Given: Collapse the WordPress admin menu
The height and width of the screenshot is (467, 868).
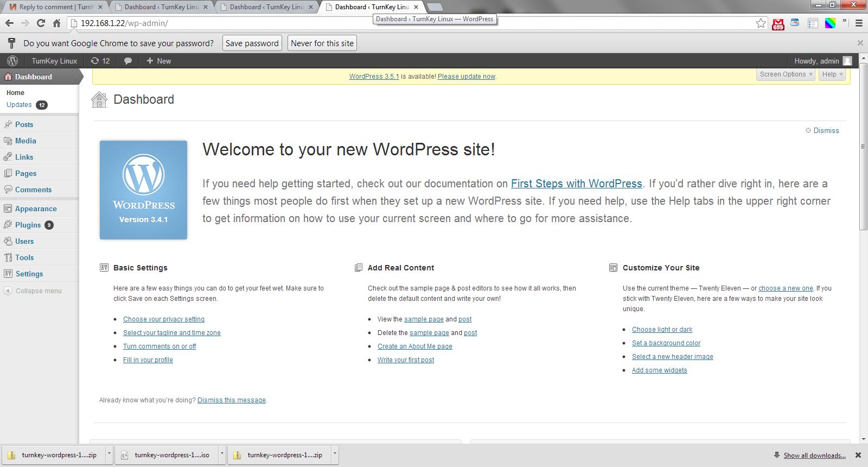Looking at the screenshot, I should [x=33, y=291].
